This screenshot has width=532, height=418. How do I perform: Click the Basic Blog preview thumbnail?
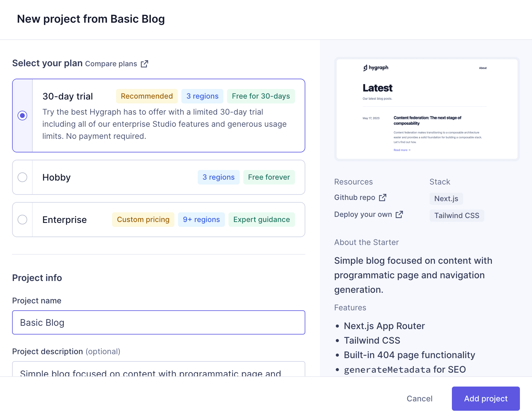[x=427, y=109]
